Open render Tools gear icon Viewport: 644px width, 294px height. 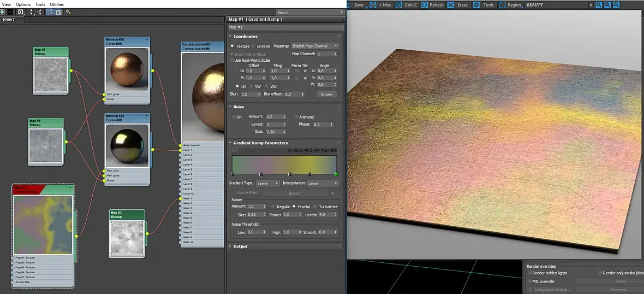[476, 5]
